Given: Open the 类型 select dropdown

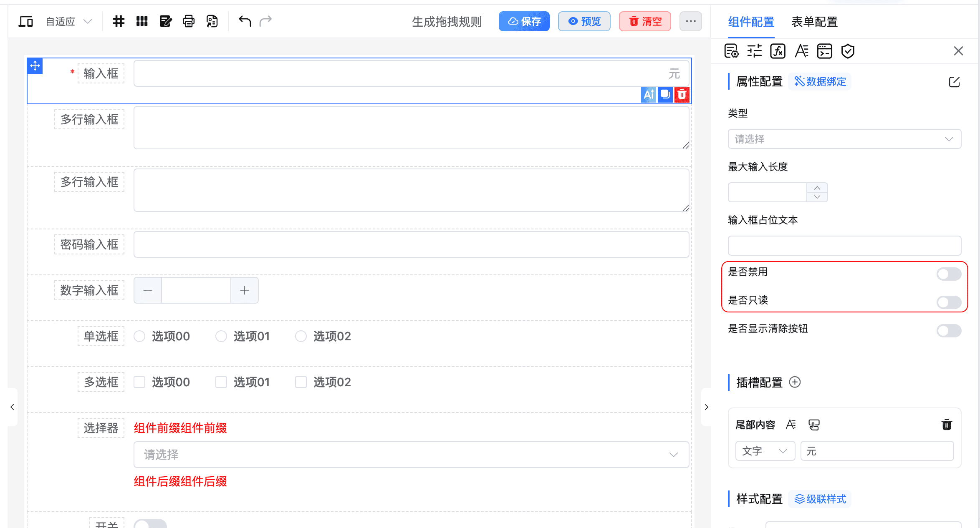Looking at the screenshot, I should coord(844,139).
